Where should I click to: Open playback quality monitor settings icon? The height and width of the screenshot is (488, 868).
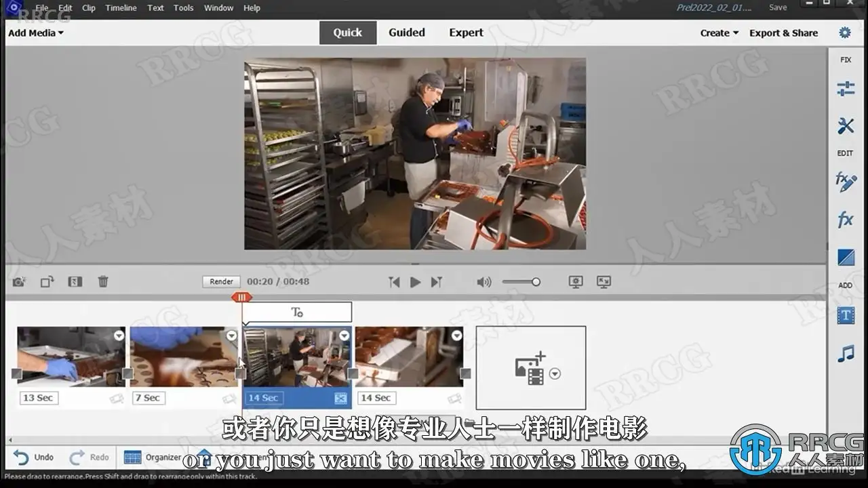(576, 282)
